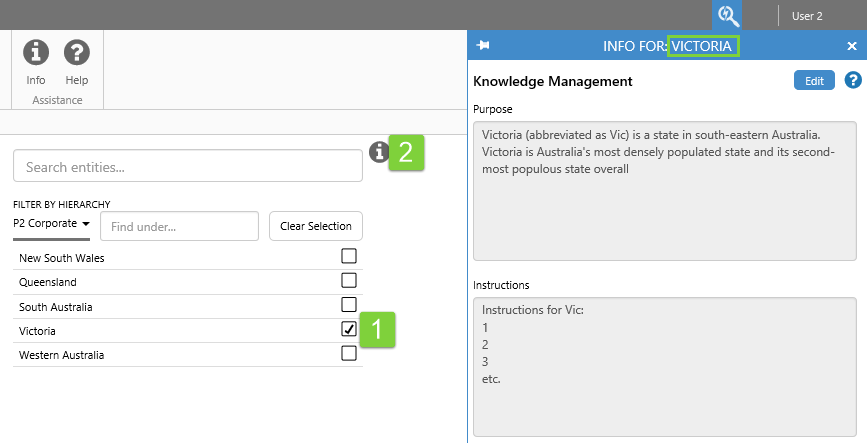Screen dimensions: 867x443
Task: Click the info icon beside entity search
Action: [378, 152]
